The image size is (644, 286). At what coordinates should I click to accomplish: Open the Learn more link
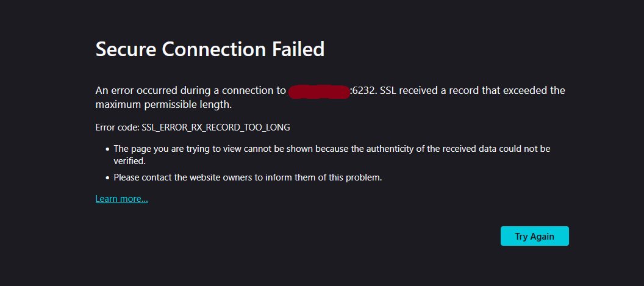[x=121, y=199]
